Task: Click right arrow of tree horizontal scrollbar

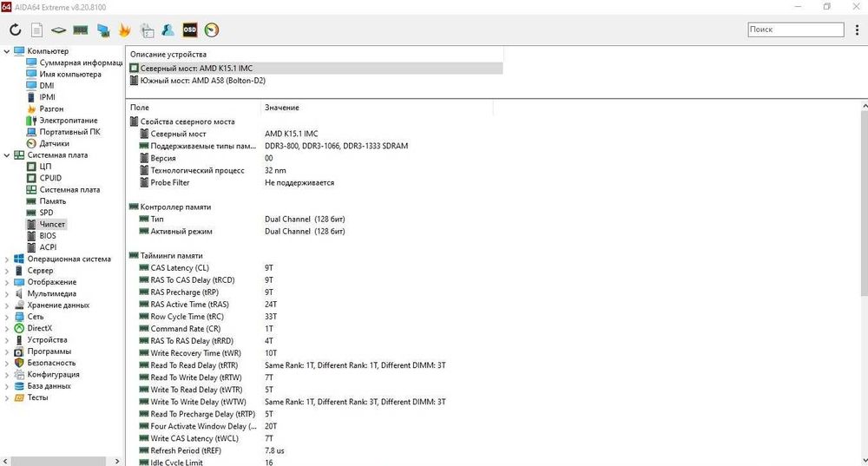Action: [117, 461]
